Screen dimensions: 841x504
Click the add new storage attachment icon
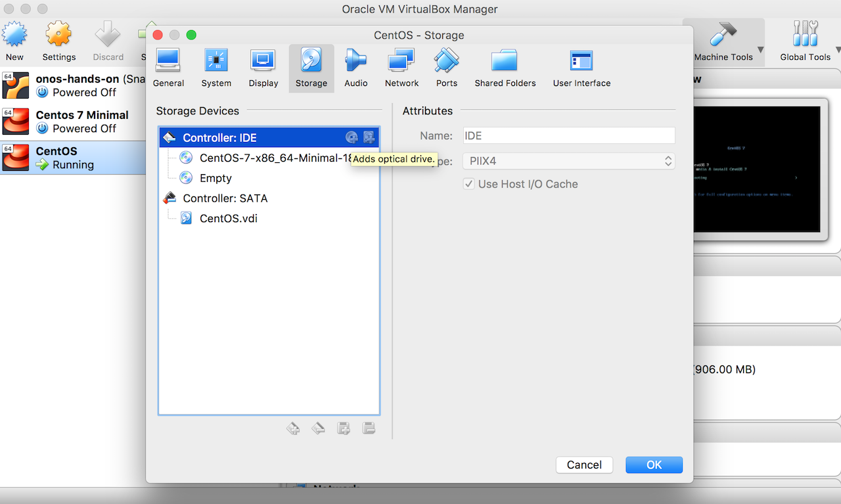343,428
